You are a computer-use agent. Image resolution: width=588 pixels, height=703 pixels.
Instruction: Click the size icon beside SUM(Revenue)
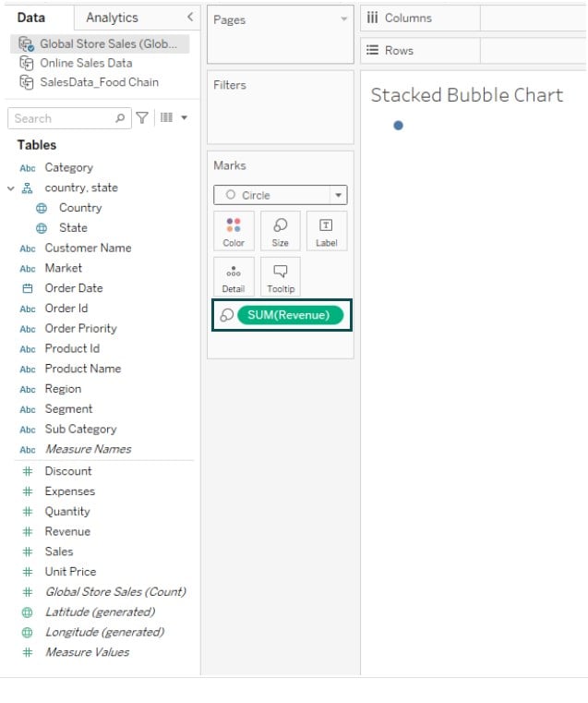click(226, 315)
